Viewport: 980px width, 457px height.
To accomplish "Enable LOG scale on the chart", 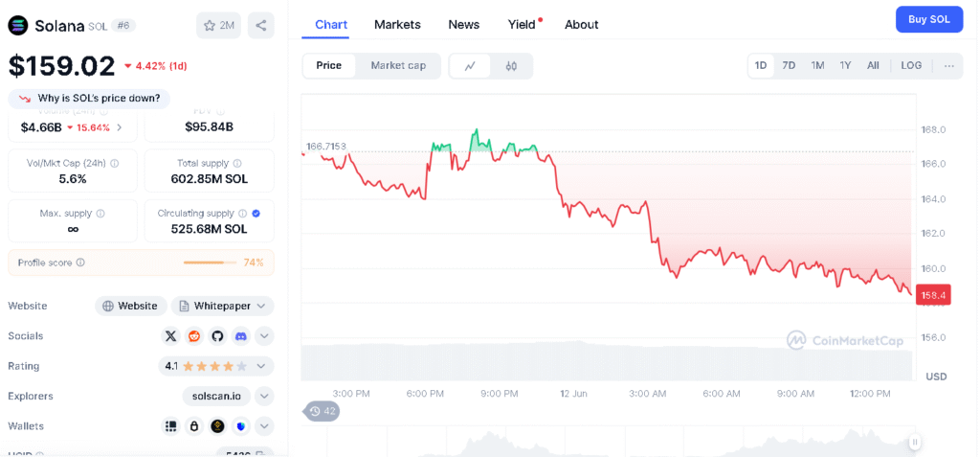I will [x=911, y=65].
